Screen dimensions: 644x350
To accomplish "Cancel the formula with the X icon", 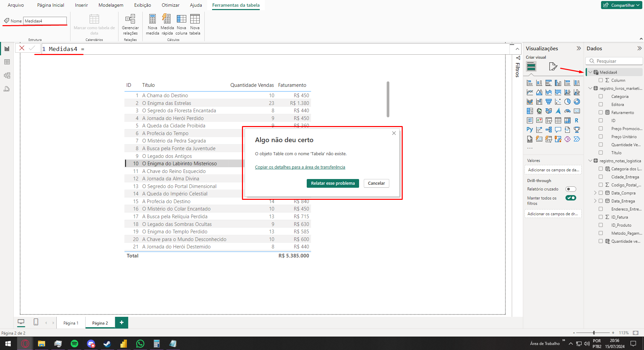I will coord(22,48).
